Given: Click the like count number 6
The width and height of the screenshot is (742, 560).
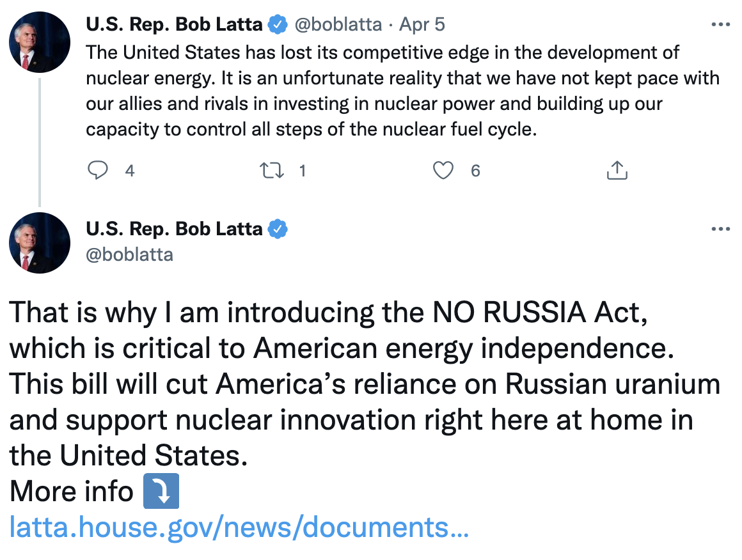Looking at the screenshot, I should click(x=475, y=171).
